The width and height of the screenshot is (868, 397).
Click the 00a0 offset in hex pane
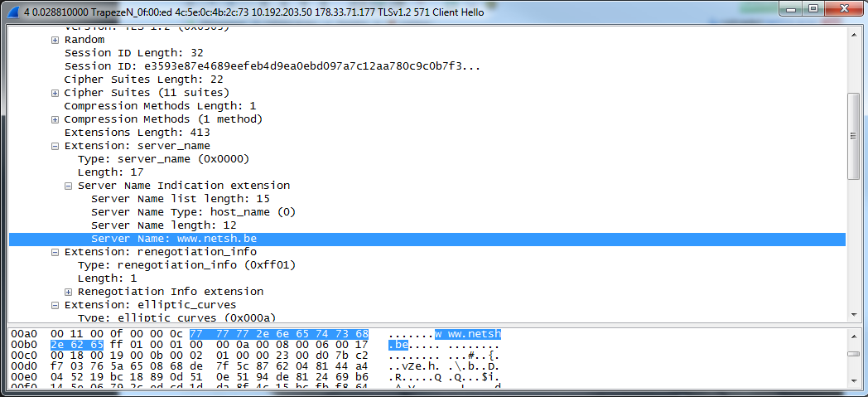tap(23, 335)
